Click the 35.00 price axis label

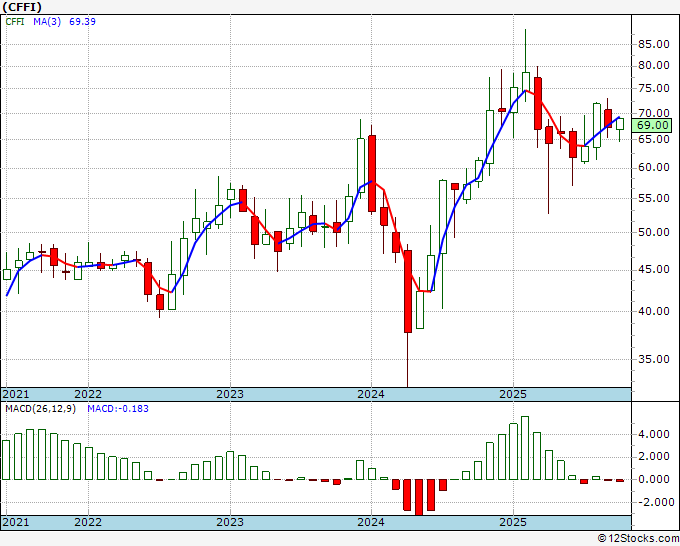653,360
